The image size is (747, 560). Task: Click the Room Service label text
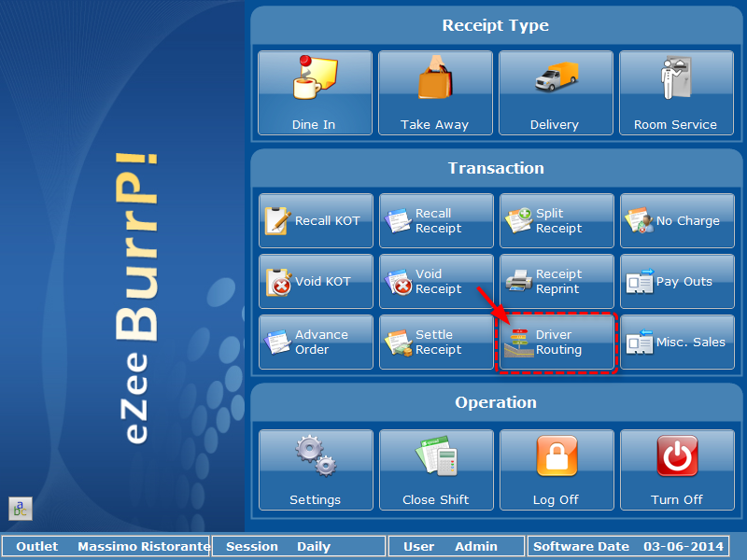(675, 125)
